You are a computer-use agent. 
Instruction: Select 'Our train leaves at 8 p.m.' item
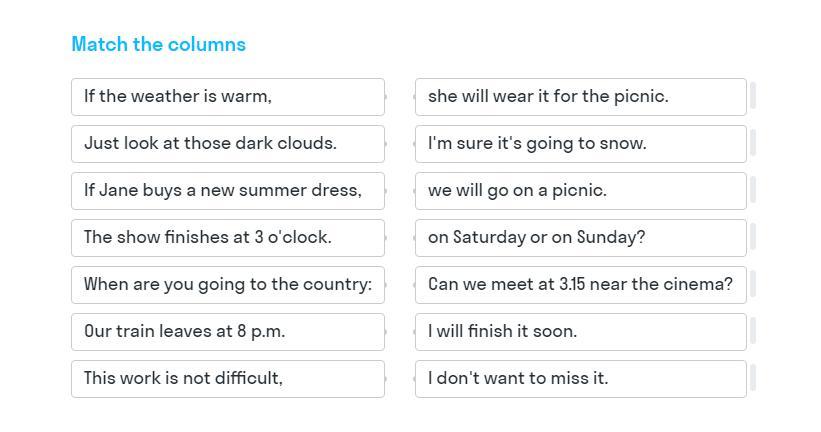(227, 332)
